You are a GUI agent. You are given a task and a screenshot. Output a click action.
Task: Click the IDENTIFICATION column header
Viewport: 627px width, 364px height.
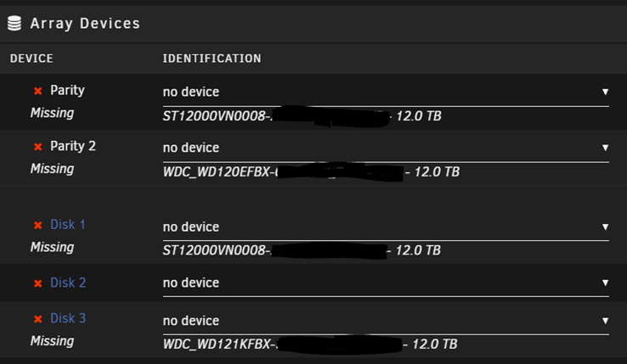(212, 59)
